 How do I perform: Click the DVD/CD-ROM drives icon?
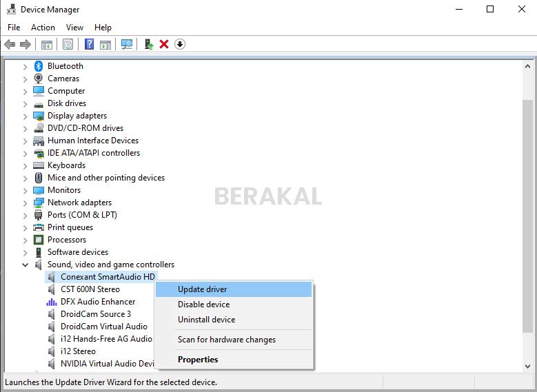(x=39, y=128)
